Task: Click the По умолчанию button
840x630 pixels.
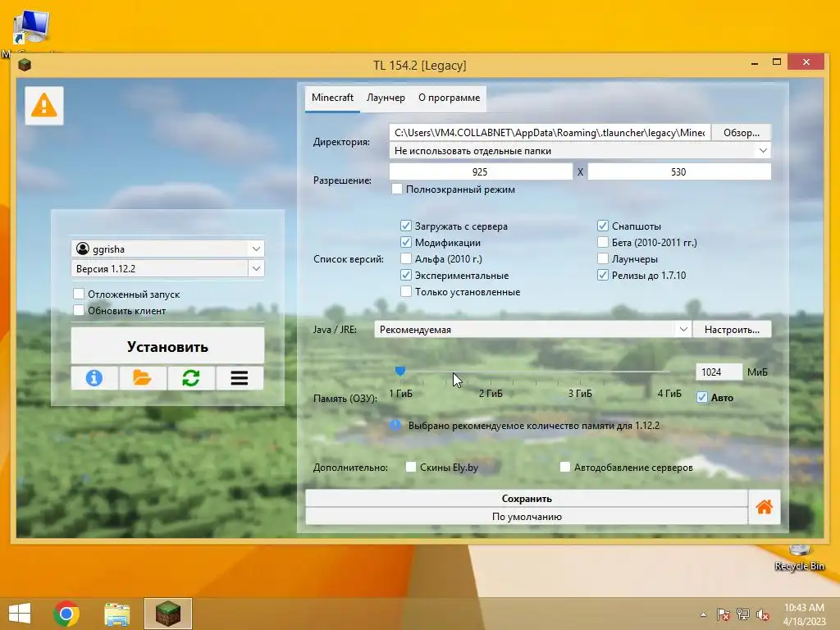Action: [x=527, y=517]
